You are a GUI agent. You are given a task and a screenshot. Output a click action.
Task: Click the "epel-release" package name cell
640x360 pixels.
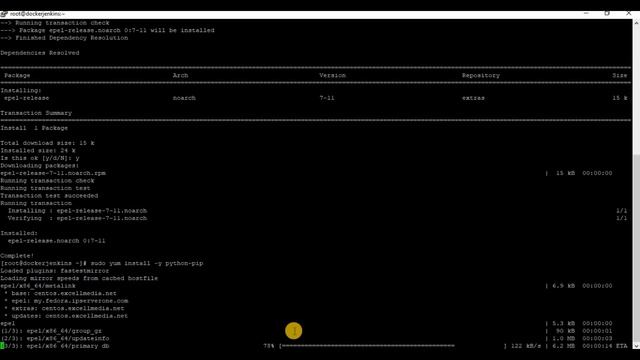(27, 98)
